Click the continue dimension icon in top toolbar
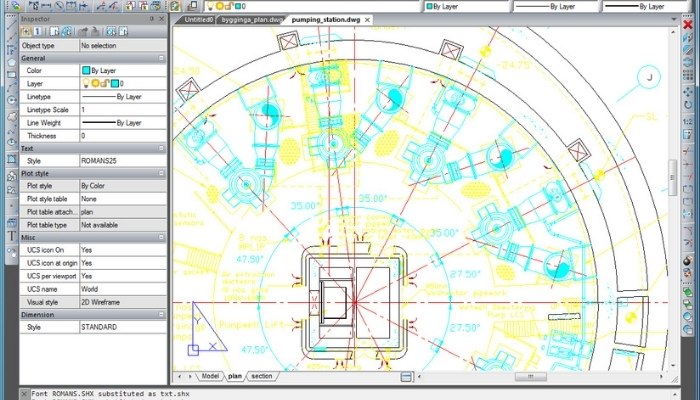 tap(83, 6)
